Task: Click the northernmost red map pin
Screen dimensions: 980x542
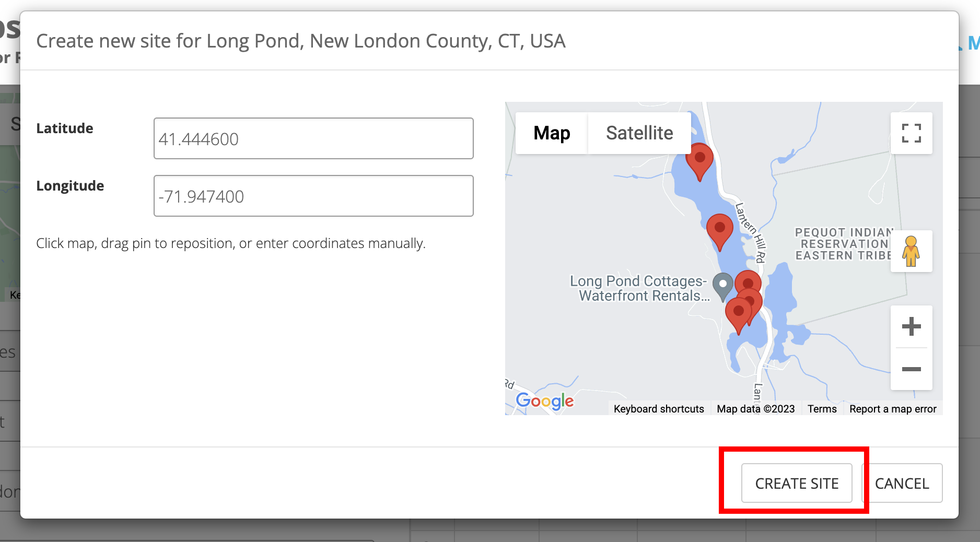Action: click(699, 160)
